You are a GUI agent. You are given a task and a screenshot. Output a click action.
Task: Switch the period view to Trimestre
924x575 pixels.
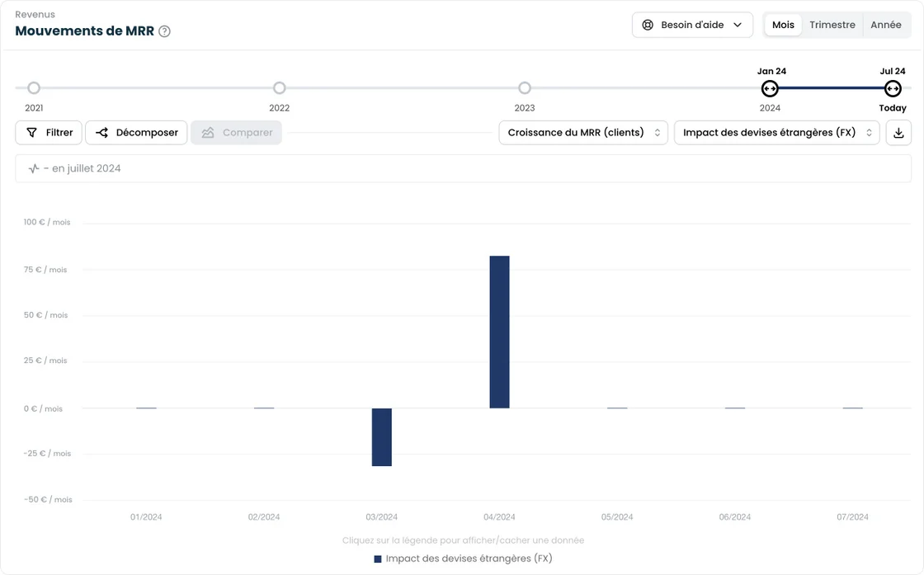(832, 25)
